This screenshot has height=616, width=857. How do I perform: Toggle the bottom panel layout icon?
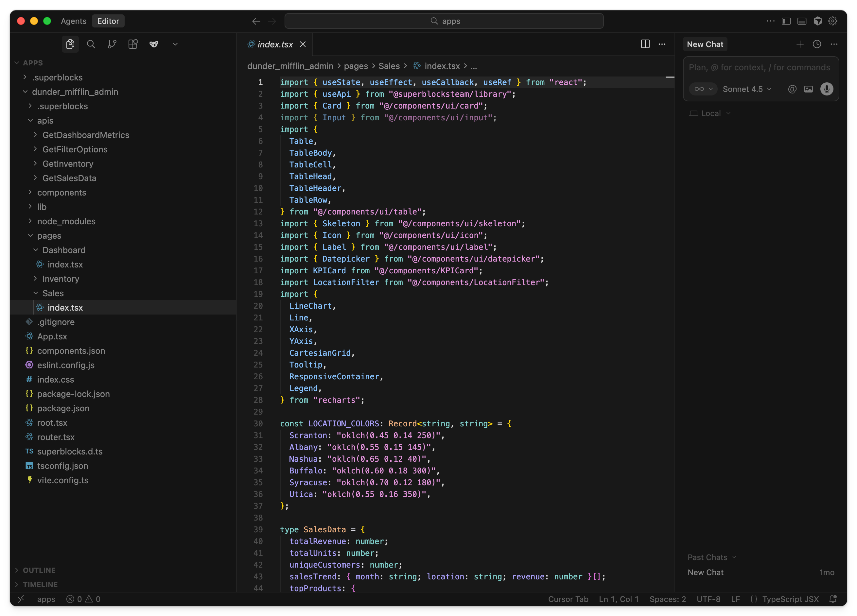point(802,21)
